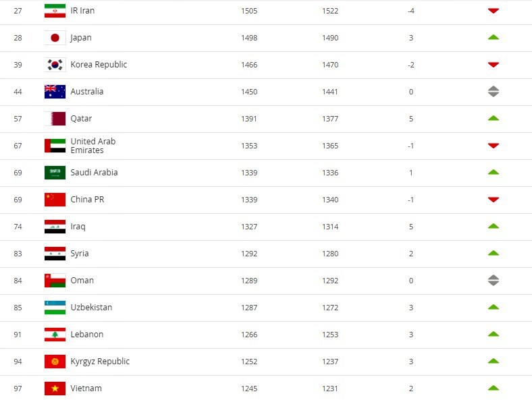Click the IR Iran flag icon

55,11
